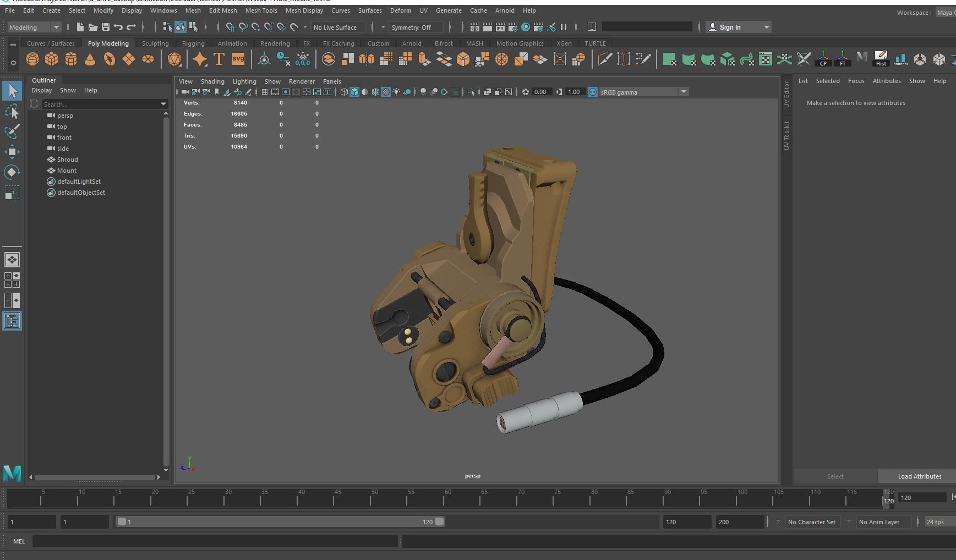Viewport: 956px width, 560px height.
Task: Click the Center Pivot shelf icon
Action: 264,59
